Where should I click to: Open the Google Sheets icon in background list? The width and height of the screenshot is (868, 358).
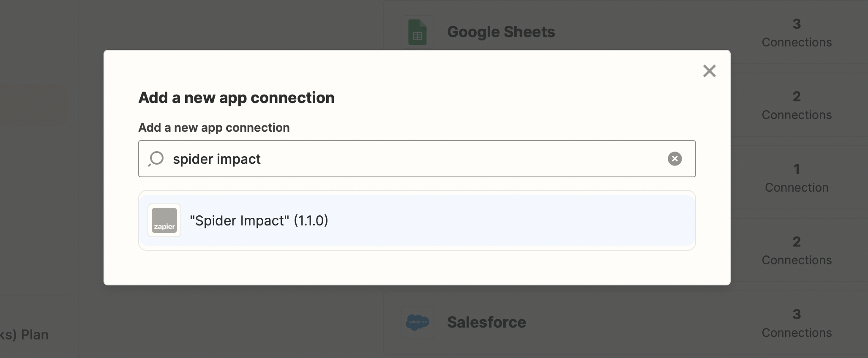tap(417, 32)
